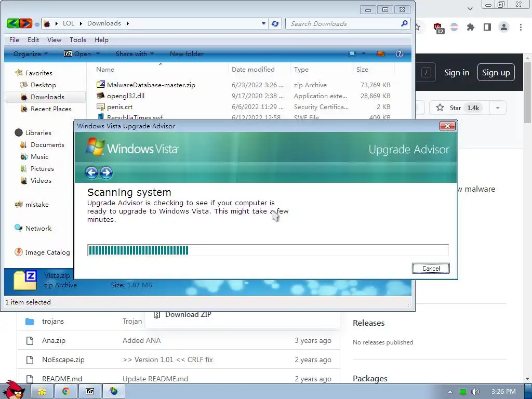532x399 pixels.
Task: Click Download ZIP in the browser
Action: [188, 314]
